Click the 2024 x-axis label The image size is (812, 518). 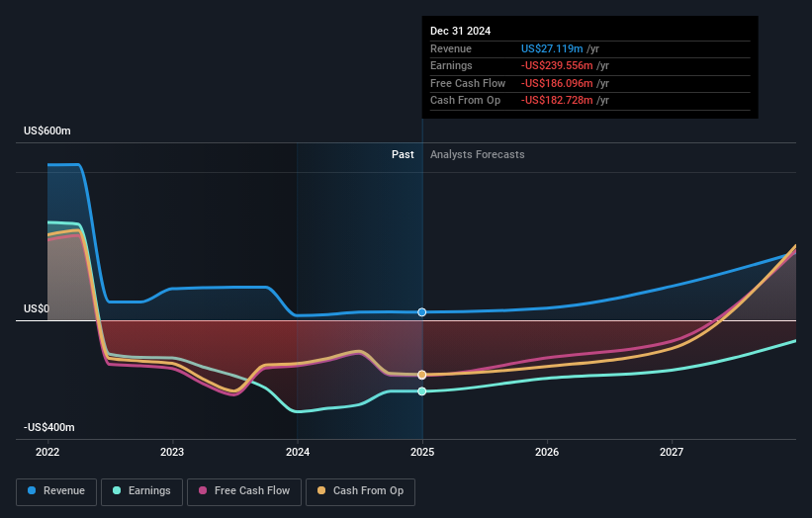298,452
